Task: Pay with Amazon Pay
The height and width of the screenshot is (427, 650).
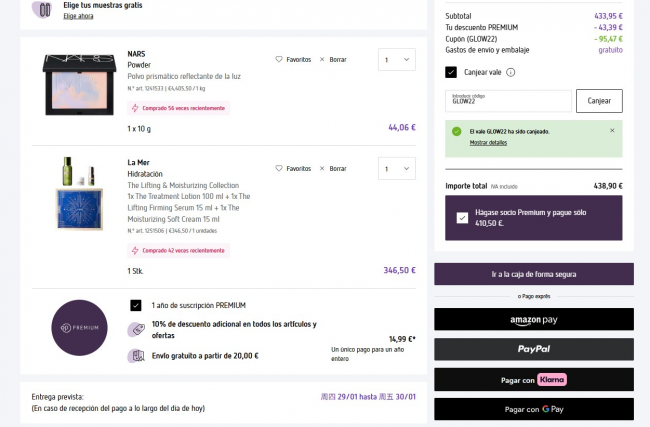Action: (533, 319)
